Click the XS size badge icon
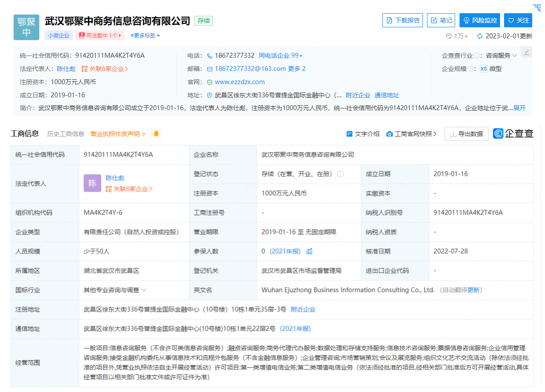The width and height of the screenshot is (545, 392). click(484, 69)
